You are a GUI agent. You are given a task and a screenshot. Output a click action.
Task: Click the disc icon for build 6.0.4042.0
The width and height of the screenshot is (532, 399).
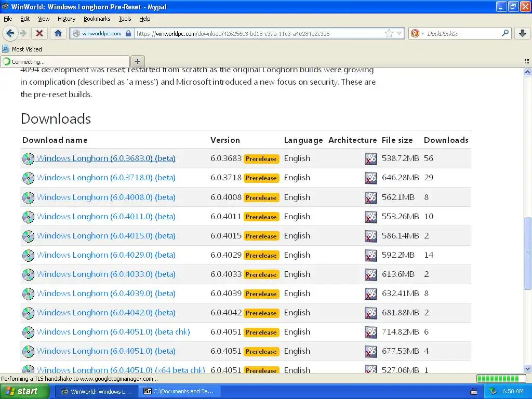tap(28, 313)
